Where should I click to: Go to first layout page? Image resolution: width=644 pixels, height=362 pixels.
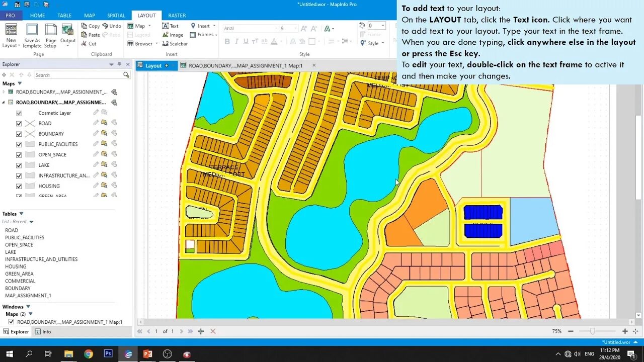[x=140, y=331]
